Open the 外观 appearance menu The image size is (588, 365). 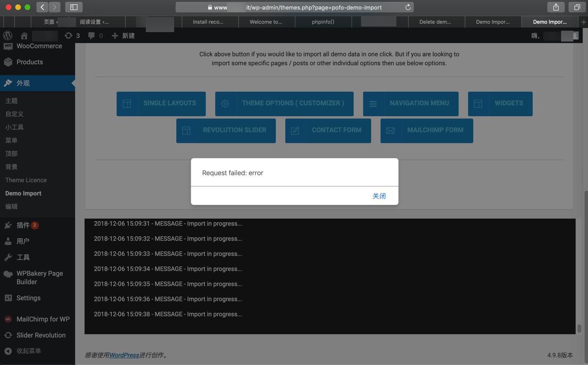point(37,83)
